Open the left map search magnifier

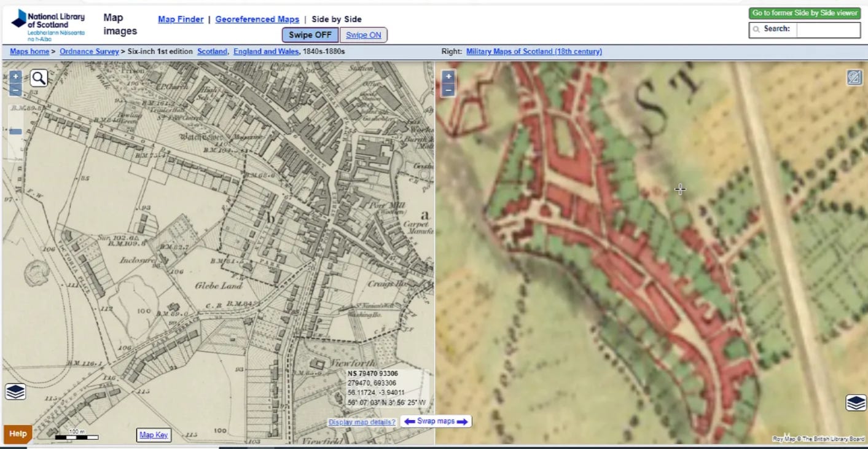(39, 78)
